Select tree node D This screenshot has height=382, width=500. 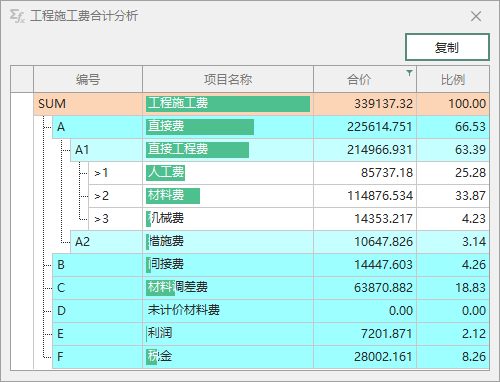[x=97, y=311]
